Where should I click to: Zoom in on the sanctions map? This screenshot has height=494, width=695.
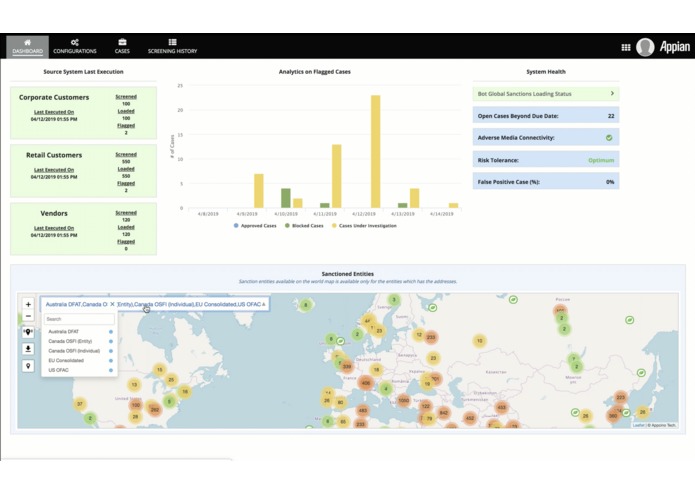[28, 304]
